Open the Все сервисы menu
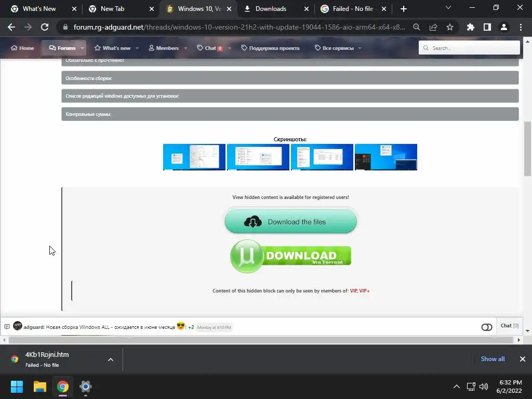 click(x=335, y=48)
